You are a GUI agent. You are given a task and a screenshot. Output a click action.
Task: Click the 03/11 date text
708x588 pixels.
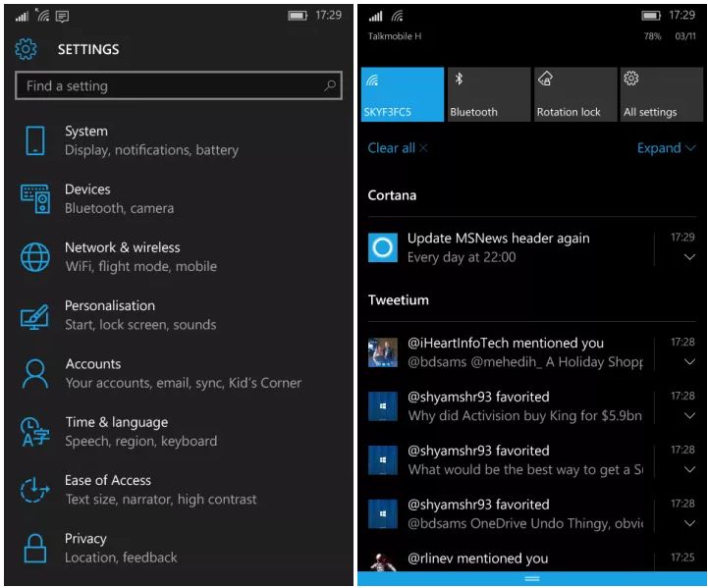coord(685,36)
